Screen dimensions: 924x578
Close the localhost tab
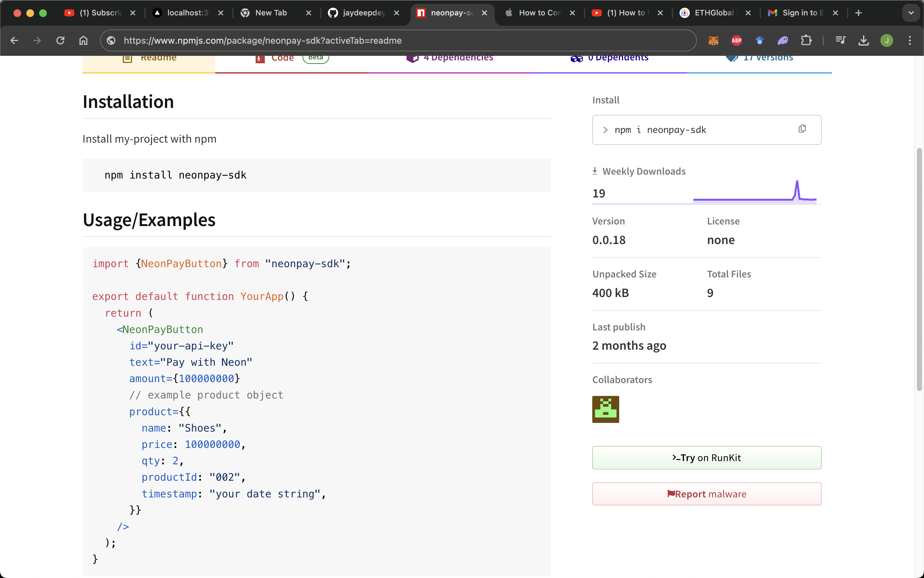point(221,13)
